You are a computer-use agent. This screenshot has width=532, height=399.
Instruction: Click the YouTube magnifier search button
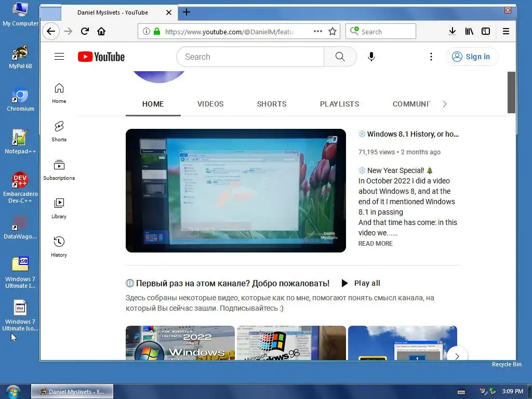pos(340,57)
